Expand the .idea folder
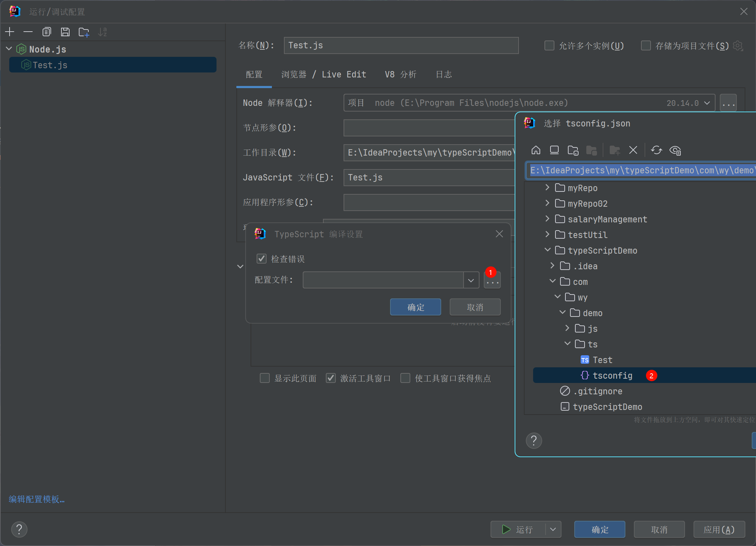Image resolution: width=756 pixels, height=546 pixels. coord(552,266)
